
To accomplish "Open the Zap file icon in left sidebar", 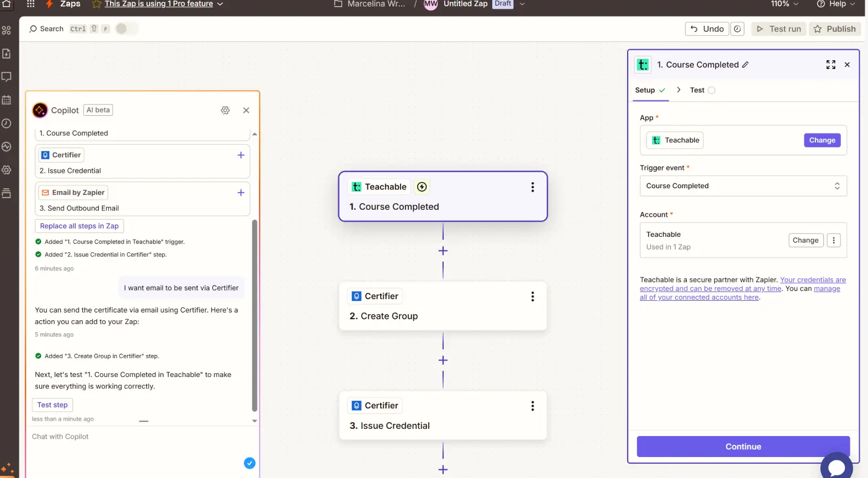I will (7, 54).
